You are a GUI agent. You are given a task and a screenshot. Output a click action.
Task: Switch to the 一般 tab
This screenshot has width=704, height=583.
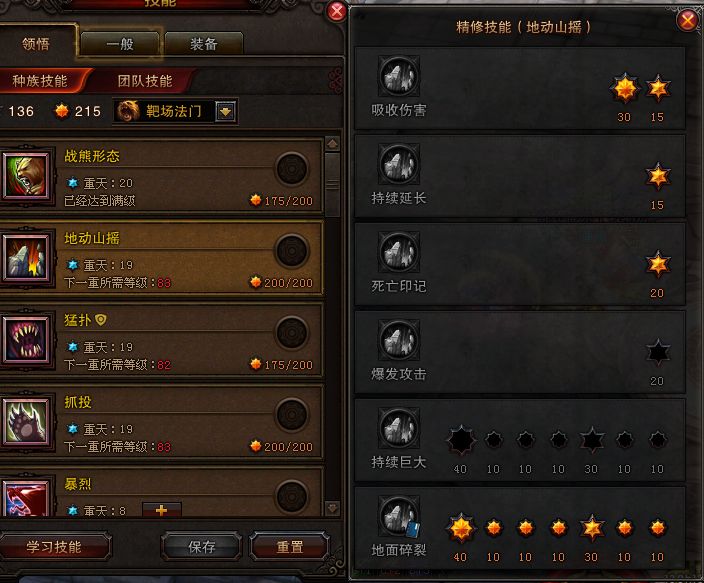coord(120,44)
